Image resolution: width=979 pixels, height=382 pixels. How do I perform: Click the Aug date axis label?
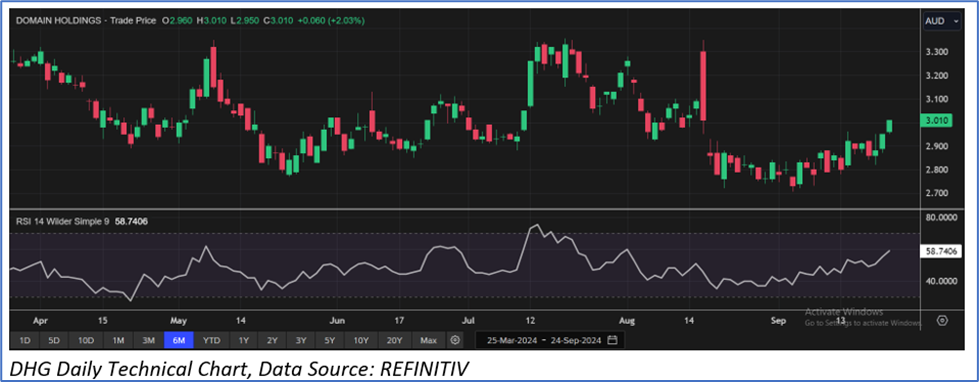point(627,321)
